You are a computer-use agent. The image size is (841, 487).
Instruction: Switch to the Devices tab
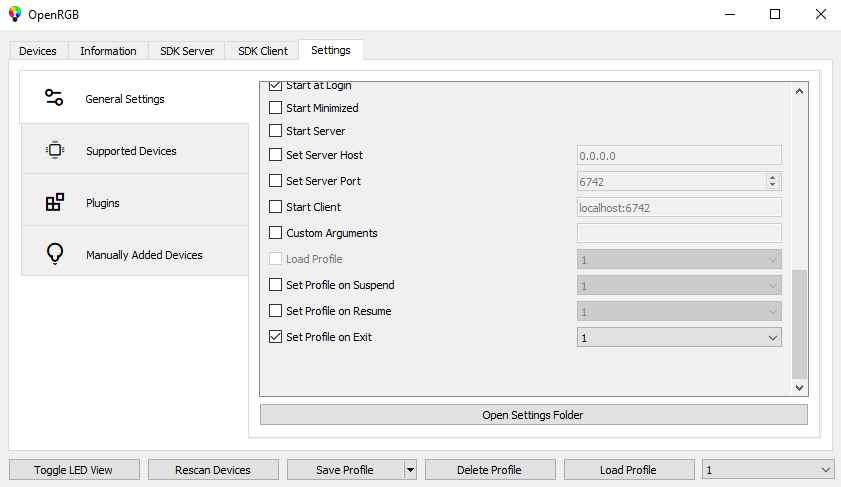38,51
